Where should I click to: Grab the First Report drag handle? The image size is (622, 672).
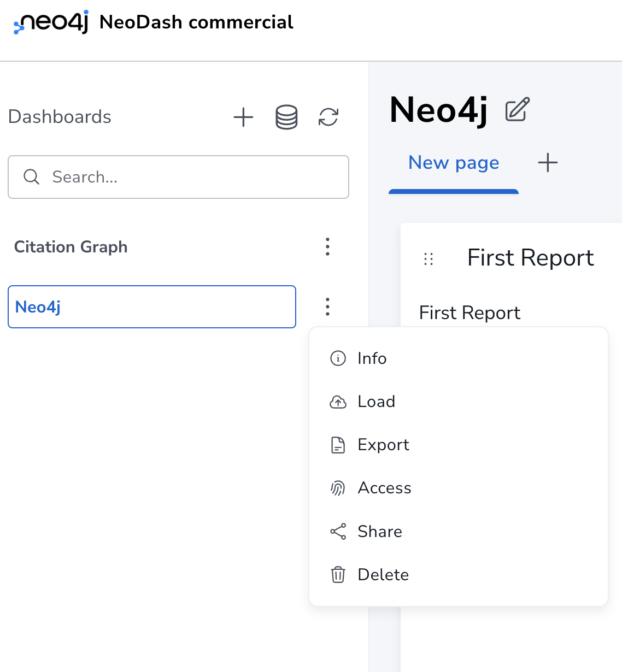(429, 259)
